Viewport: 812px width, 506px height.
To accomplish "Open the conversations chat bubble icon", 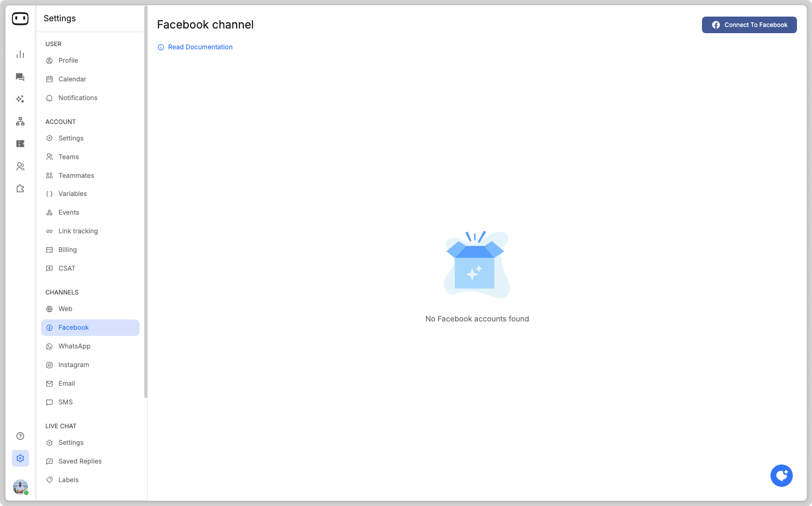I will tap(20, 77).
